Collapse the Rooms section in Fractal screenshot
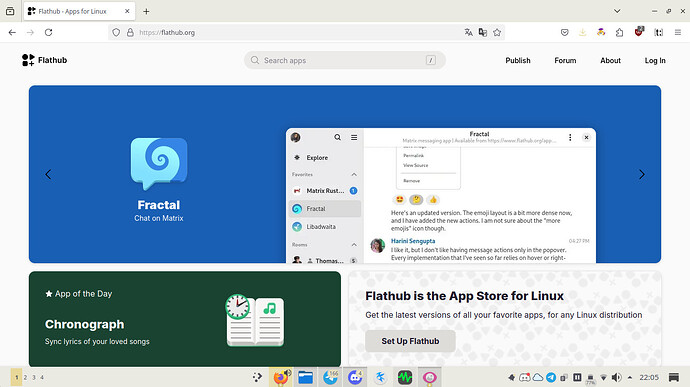 click(x=354, y=245)
